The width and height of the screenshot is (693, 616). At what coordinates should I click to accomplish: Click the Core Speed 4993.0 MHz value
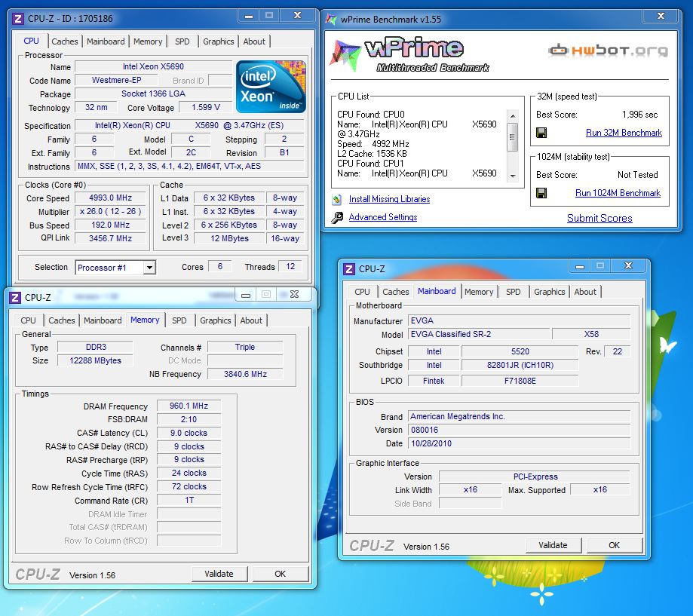tap(111, 198)
